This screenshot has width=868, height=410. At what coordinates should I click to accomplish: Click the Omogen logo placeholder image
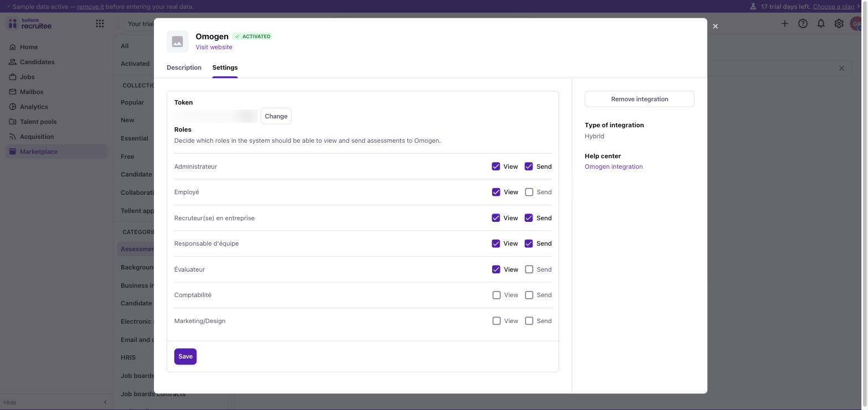[x=177, y=41]
